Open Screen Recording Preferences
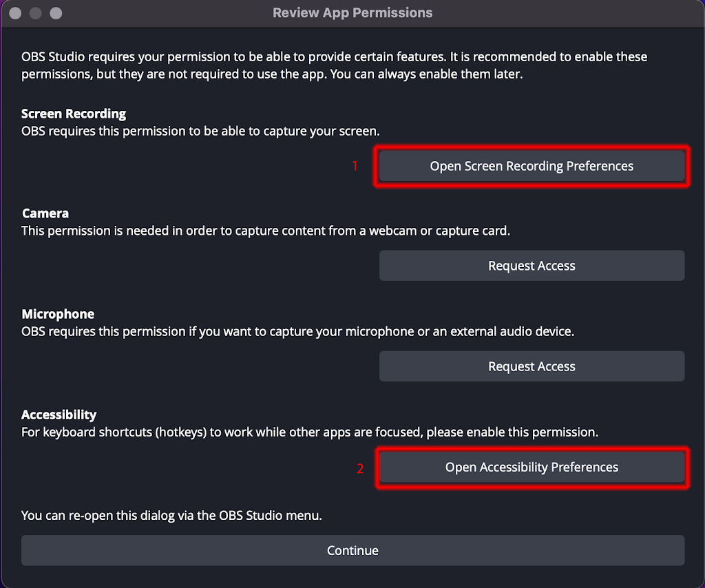 (532, 166)
